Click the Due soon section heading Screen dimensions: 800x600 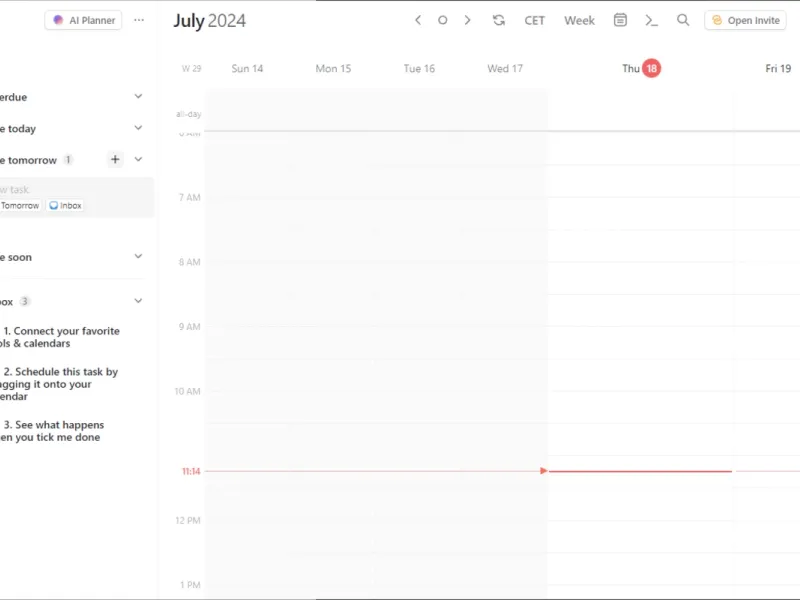click(x=16, y=257)
